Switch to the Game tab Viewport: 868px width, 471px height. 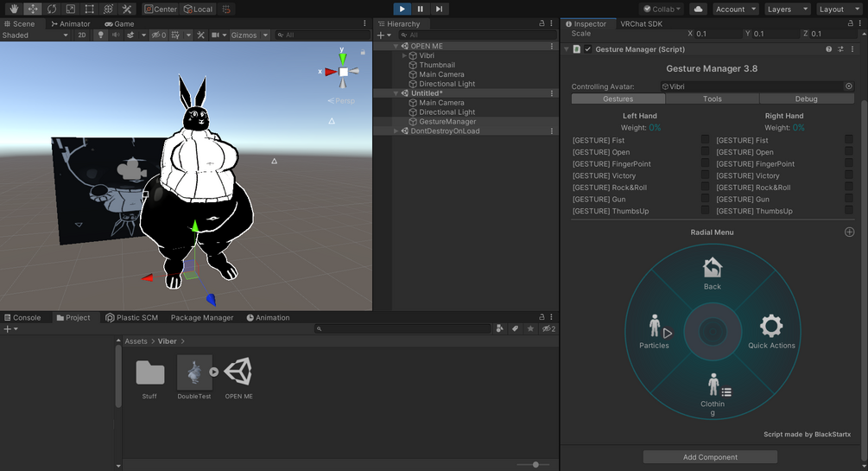[119, 24]
